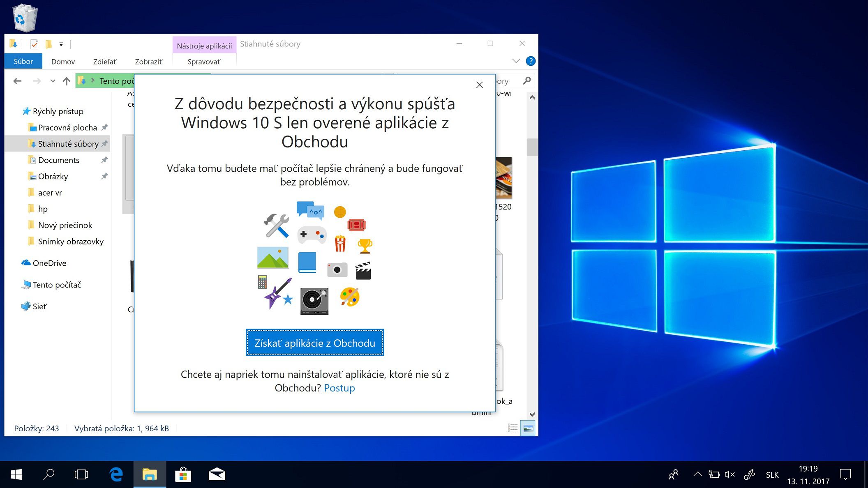Click the pin icon next to Obrázky
Image resolution: width=868 pixels, height=488 pixels.
tap(104, 176)
